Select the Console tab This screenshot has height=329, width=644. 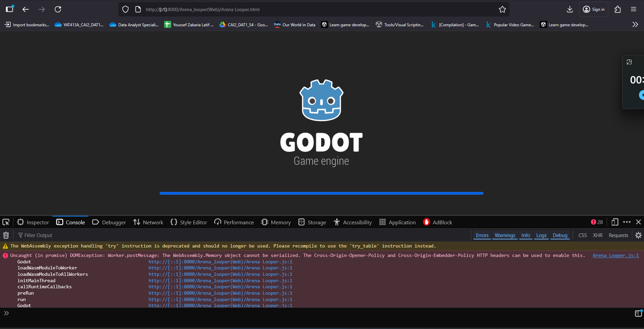tap(71, 222)
